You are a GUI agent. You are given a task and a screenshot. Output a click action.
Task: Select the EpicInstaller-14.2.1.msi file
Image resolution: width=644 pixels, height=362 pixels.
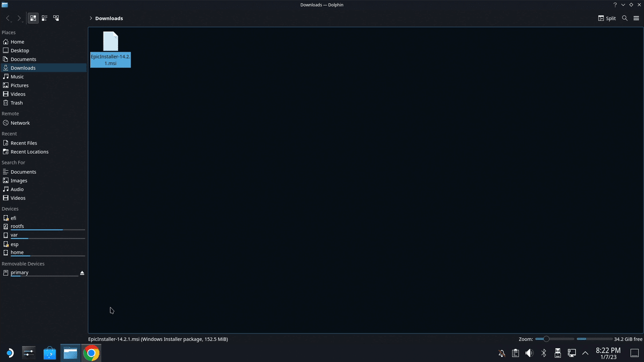tap(111, 49)
